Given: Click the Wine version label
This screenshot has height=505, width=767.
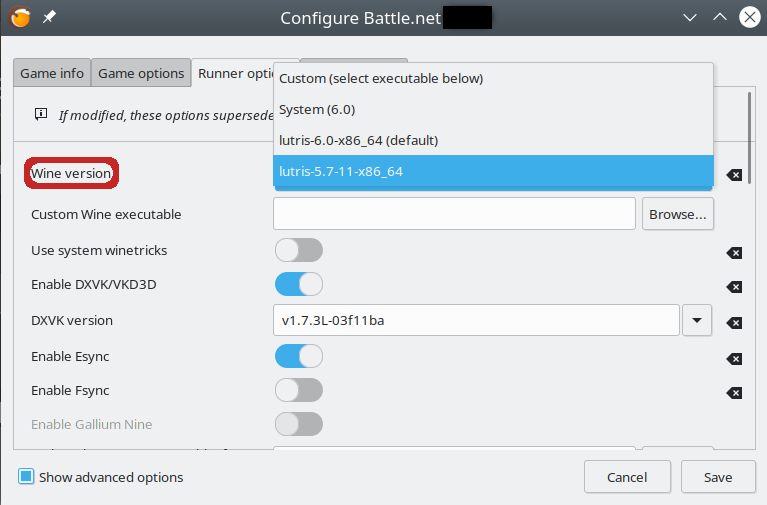Looking at the screenshot, I should (71, 173).
